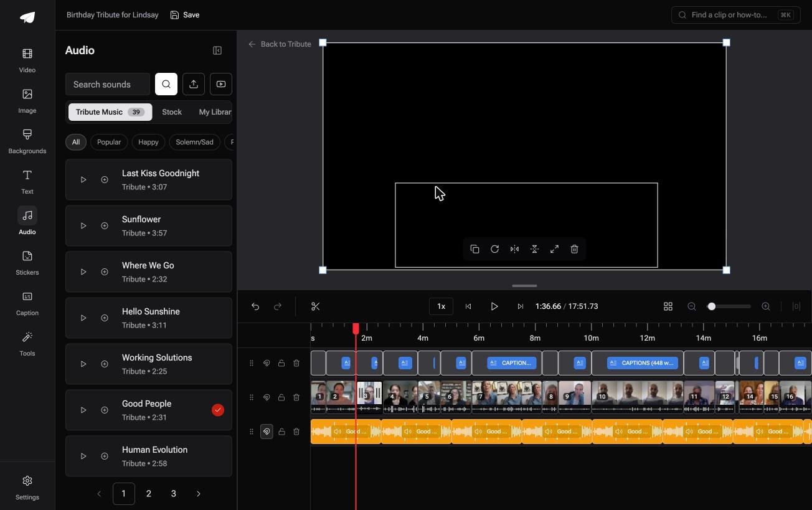Switch to the Stock tab
This screenshot has width=812, height=510.
(x=172, y=112)
